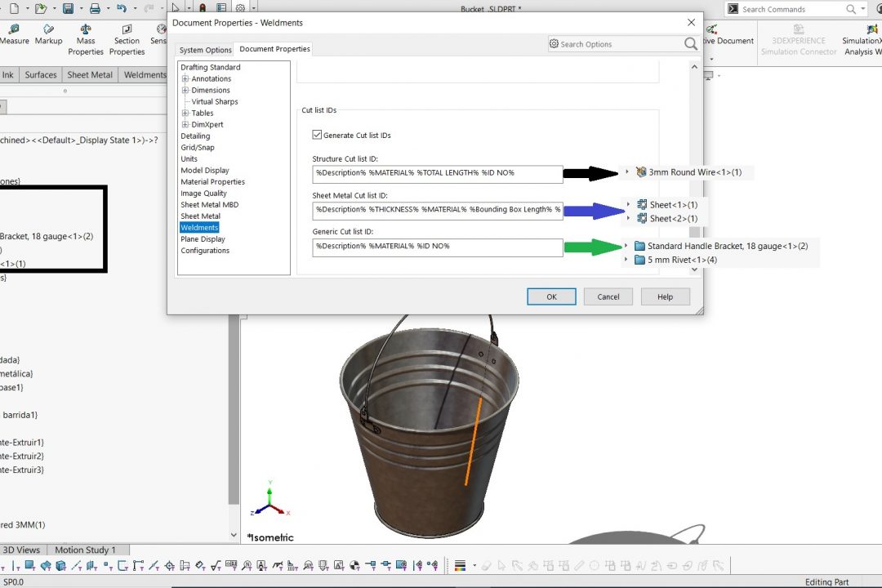Click the Search Commands field

coord(786,9)
